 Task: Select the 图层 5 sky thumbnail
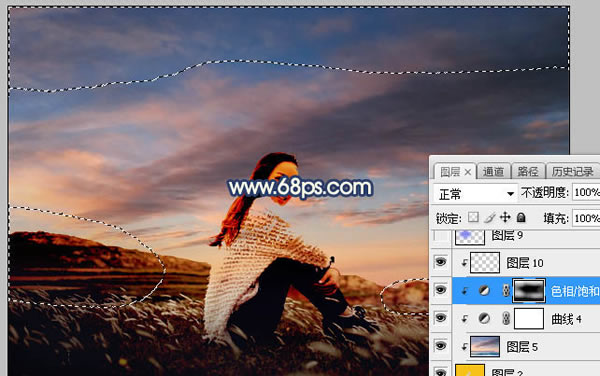point(485,347)
